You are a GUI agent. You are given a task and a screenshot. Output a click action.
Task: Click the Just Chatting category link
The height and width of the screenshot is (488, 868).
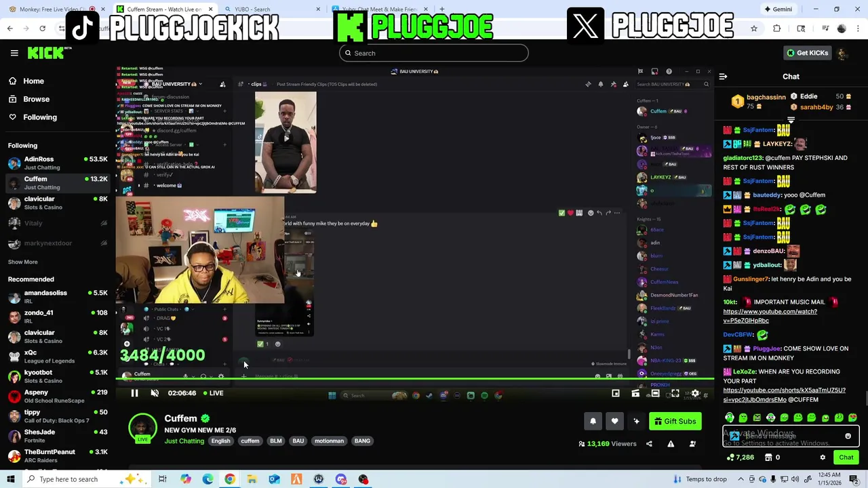click(x=184, y=441)
